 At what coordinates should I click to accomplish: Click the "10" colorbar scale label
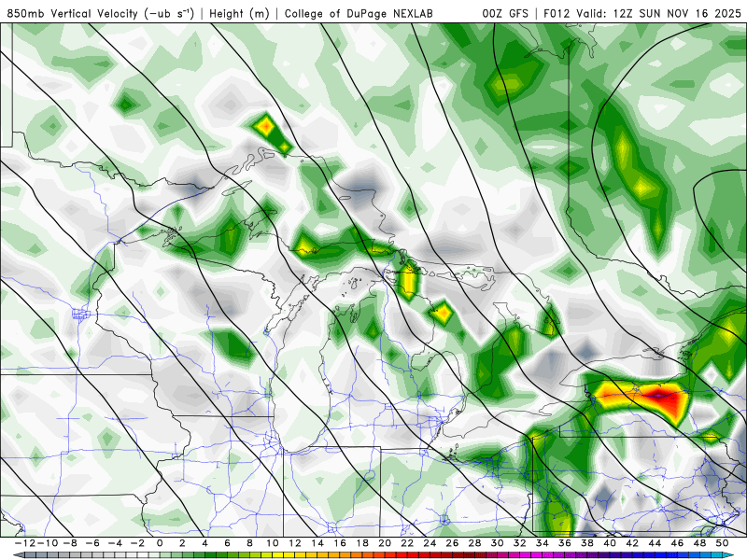tap(272, 543)
